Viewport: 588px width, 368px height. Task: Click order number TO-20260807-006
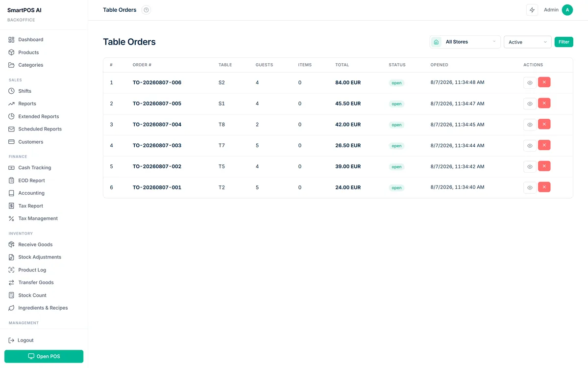click(157, 82)
